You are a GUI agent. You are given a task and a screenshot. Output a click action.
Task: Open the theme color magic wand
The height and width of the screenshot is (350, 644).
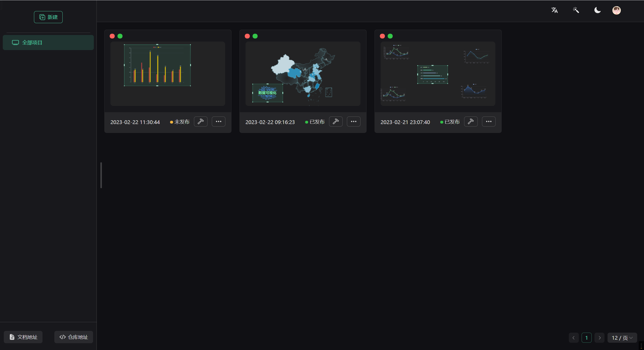[x=576, y=10]
